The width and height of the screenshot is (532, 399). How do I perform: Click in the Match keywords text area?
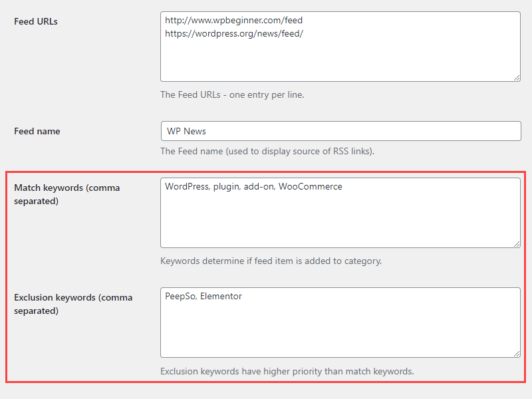coord(340,219)
